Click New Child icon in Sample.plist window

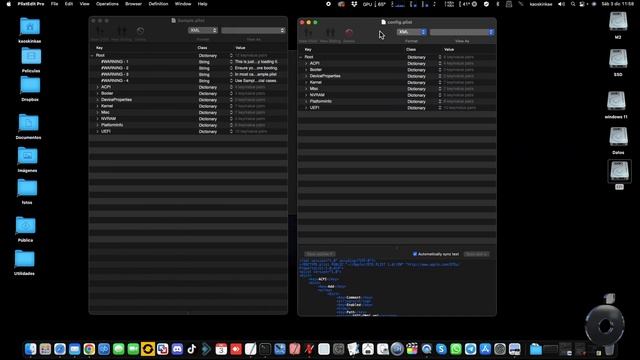pyautogui.click(x=100, y=31)
